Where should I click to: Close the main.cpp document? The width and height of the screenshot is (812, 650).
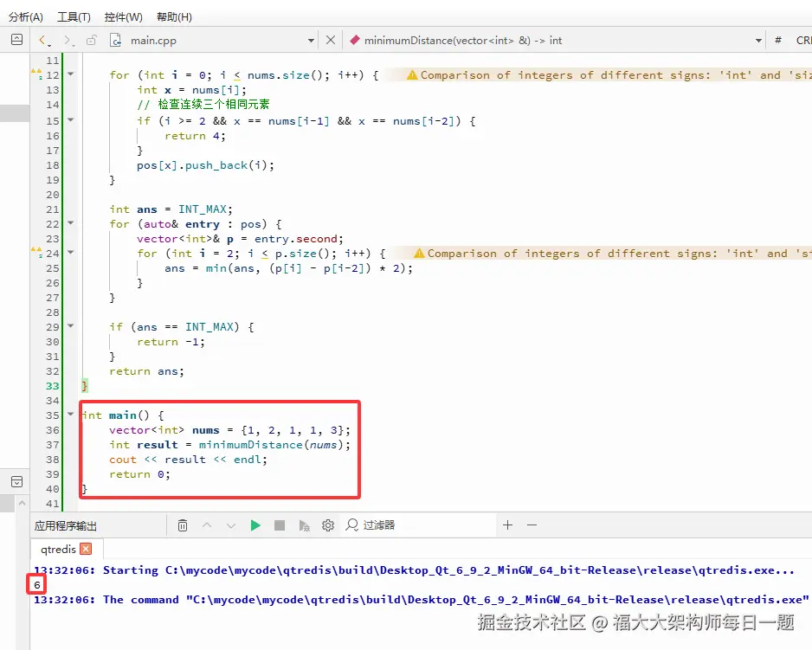pos(331,40)
